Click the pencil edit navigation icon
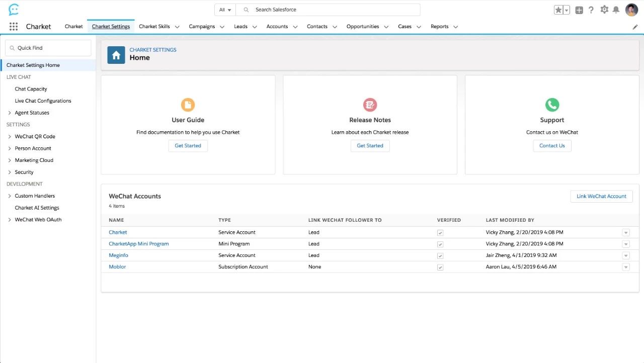This screenshot has width=644, height=363. point(635,27)
